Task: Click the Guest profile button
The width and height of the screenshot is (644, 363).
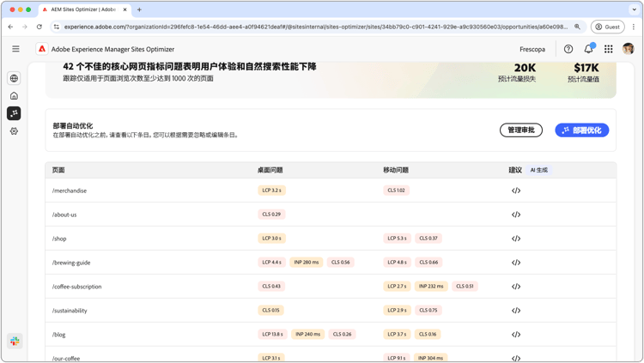Action: click(607, 27)
